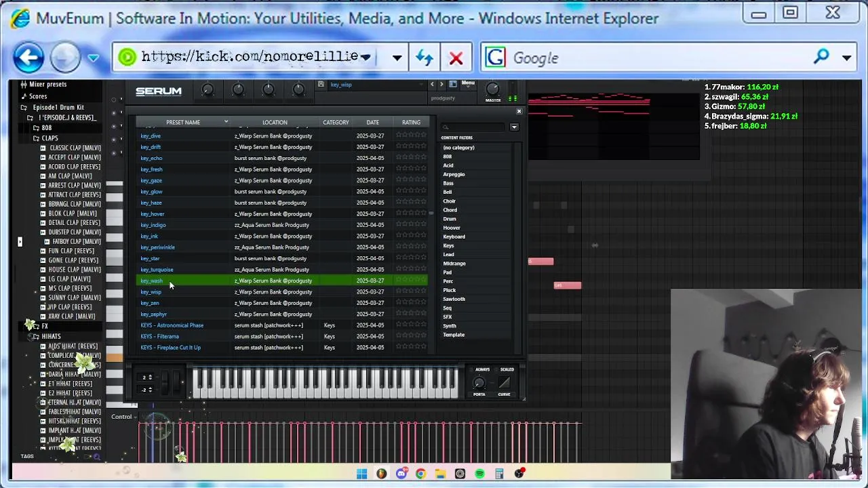This screenshot has width=868, height=488.
Task: Open the Control lane dropdown in piano roll
Action: tap(124, 417)
